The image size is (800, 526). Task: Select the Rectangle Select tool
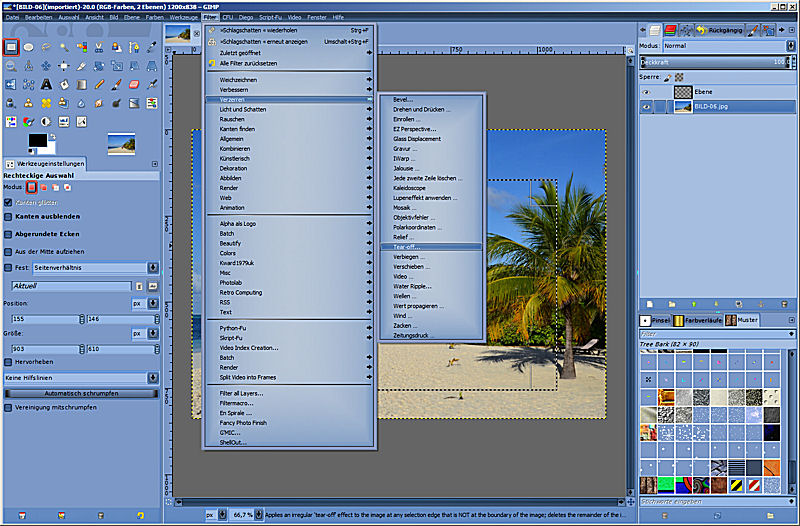pyautogui.click(x=11, y=47)
